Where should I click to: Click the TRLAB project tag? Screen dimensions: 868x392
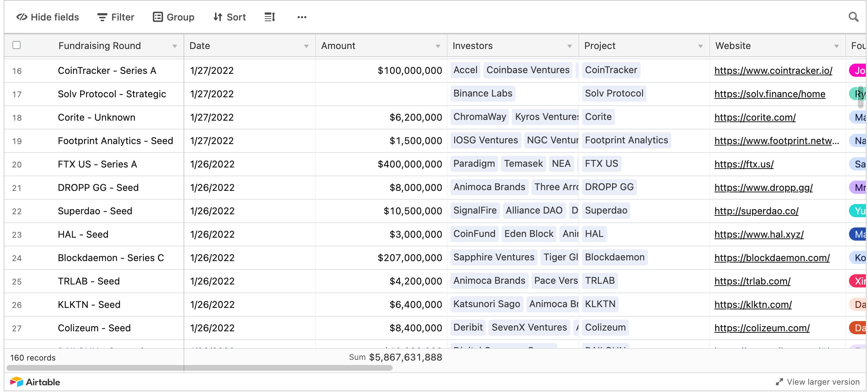click(x=600, y=280)
